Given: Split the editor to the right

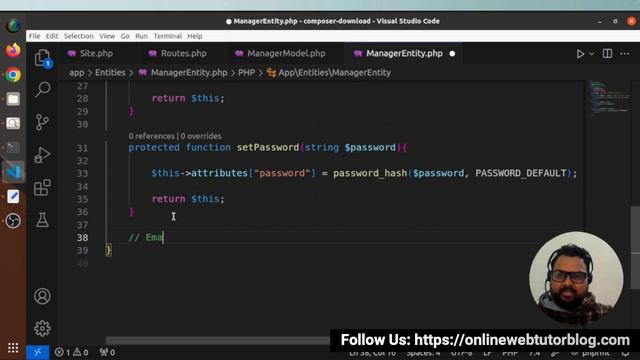Looking at the screenshot, I should [607, 53].
